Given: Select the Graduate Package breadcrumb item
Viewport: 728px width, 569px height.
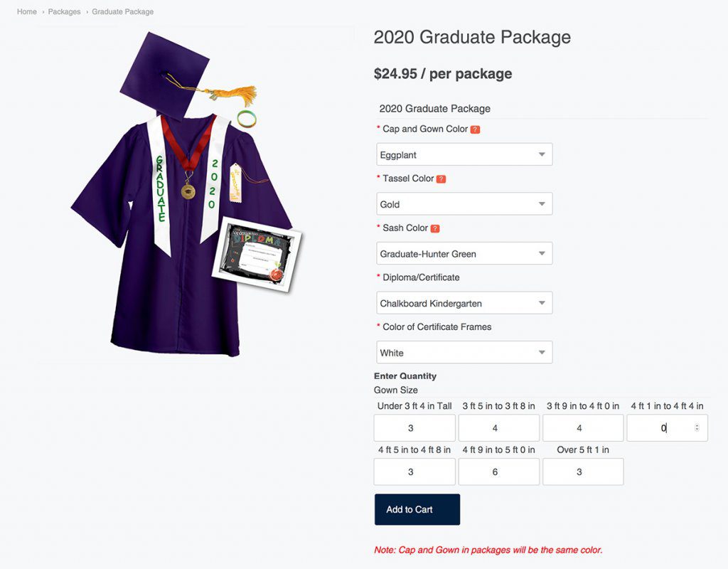Looking at the screenshot, I should 122,11.
